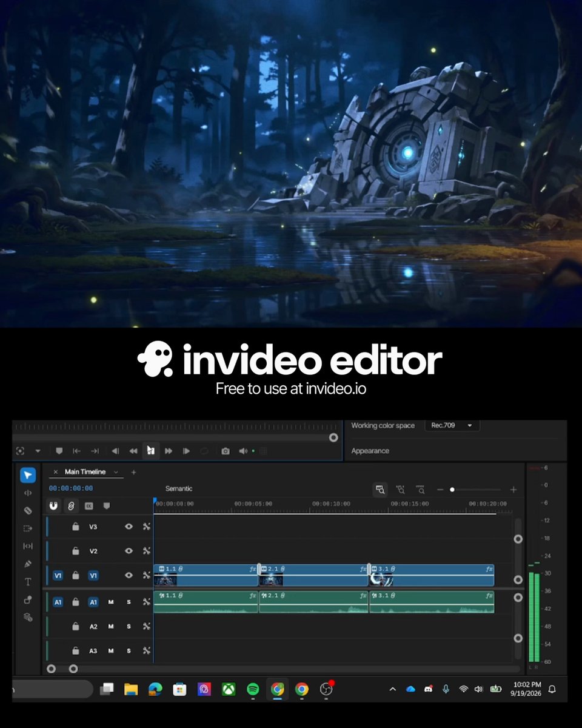The image size is (582, 728).
Task: Select the Pen tool
Action: click(28, 564)
